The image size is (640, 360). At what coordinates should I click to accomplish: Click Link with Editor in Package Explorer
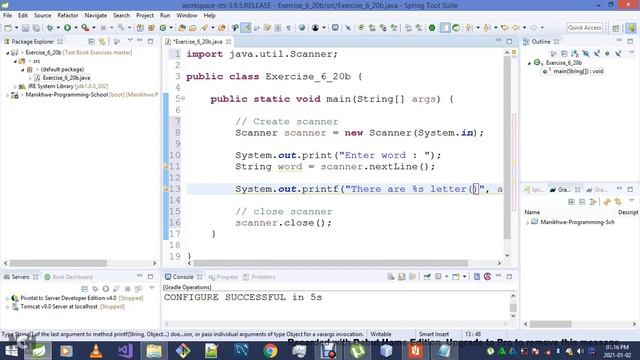coord(102,42)
